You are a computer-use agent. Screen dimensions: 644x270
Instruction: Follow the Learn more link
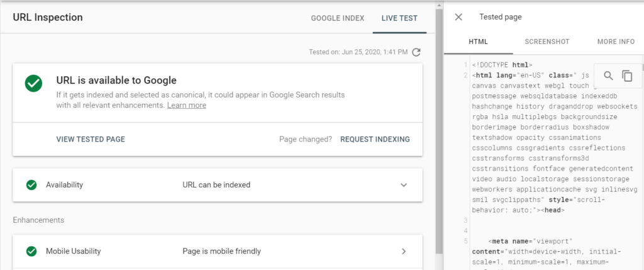pyautogui.click(x=186, y=105)
